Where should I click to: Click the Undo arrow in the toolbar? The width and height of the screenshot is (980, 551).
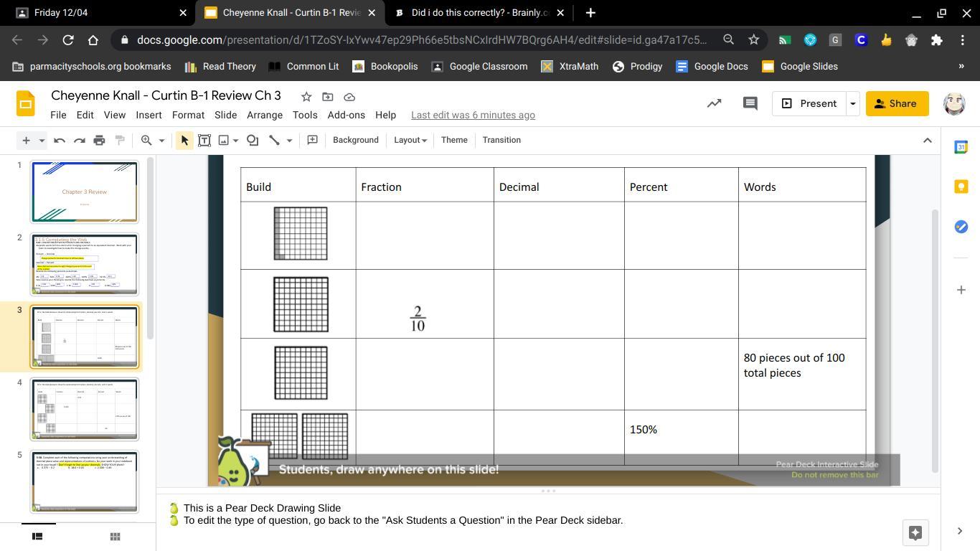60,141
